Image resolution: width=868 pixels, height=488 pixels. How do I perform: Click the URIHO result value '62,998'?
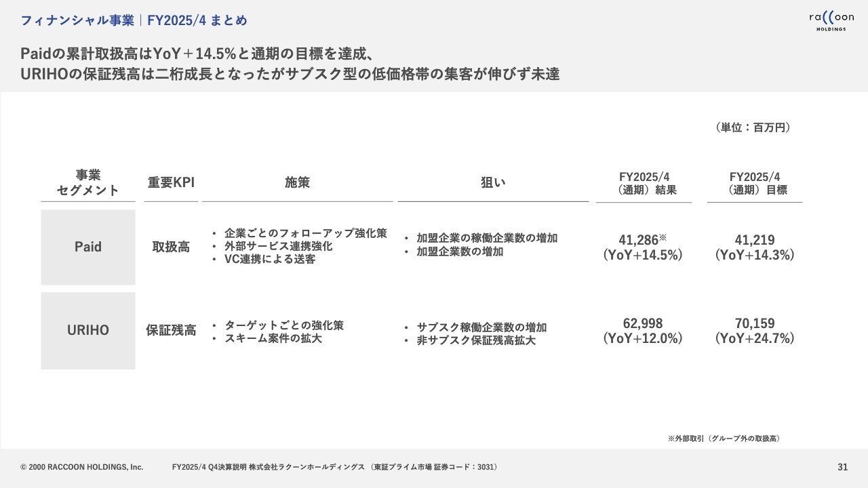pos(643,323)
